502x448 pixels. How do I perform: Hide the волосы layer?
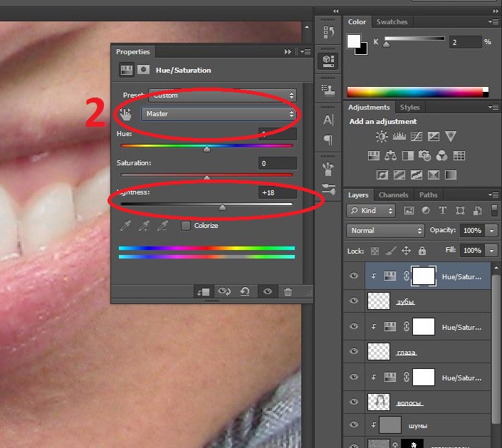tap(354, 402)
